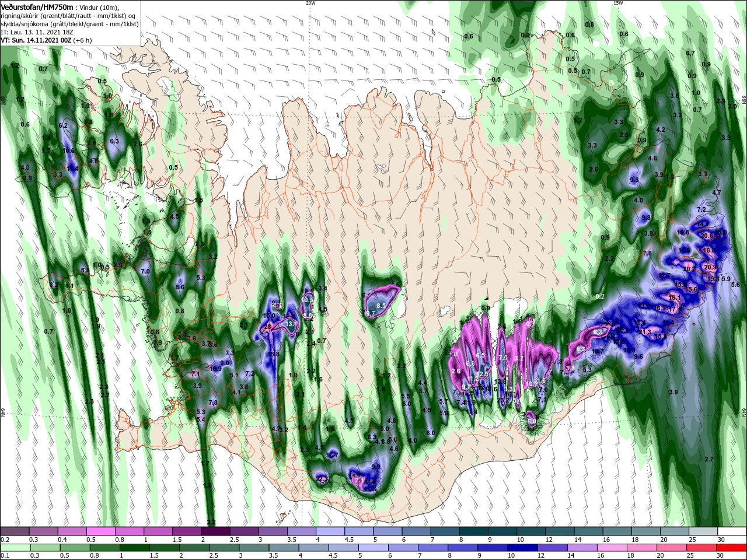Click the 5 pale blue rain legend swatch

373,548
